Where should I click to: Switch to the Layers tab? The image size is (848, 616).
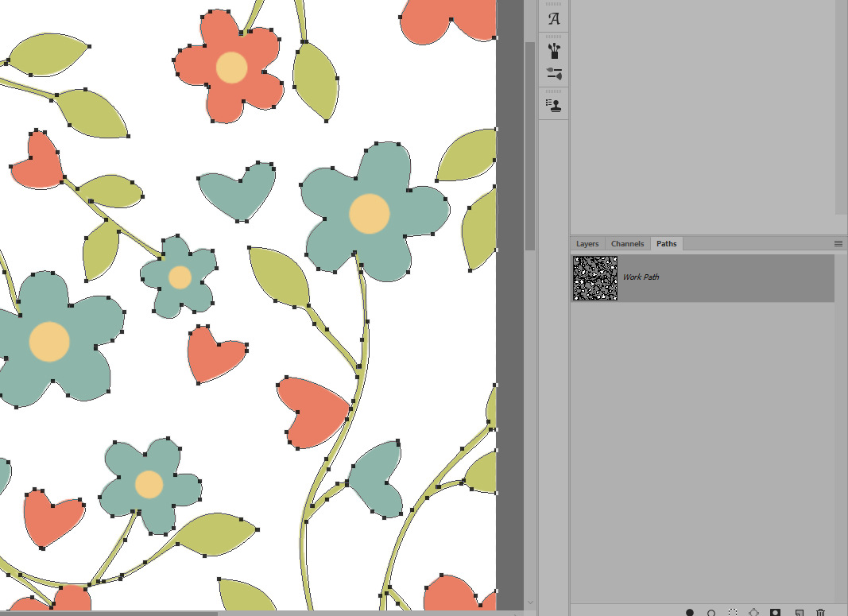[x=587, y=244]
